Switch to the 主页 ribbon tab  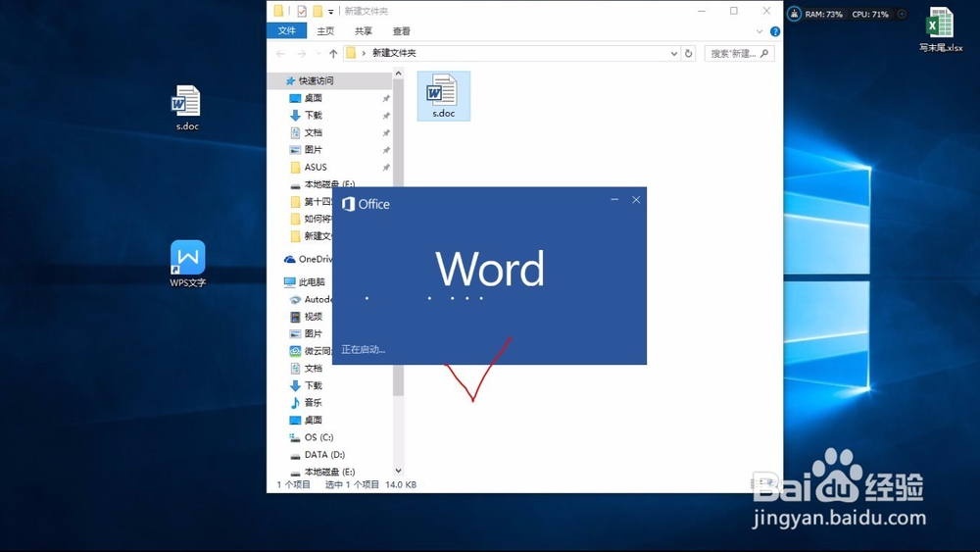(325, 30)
